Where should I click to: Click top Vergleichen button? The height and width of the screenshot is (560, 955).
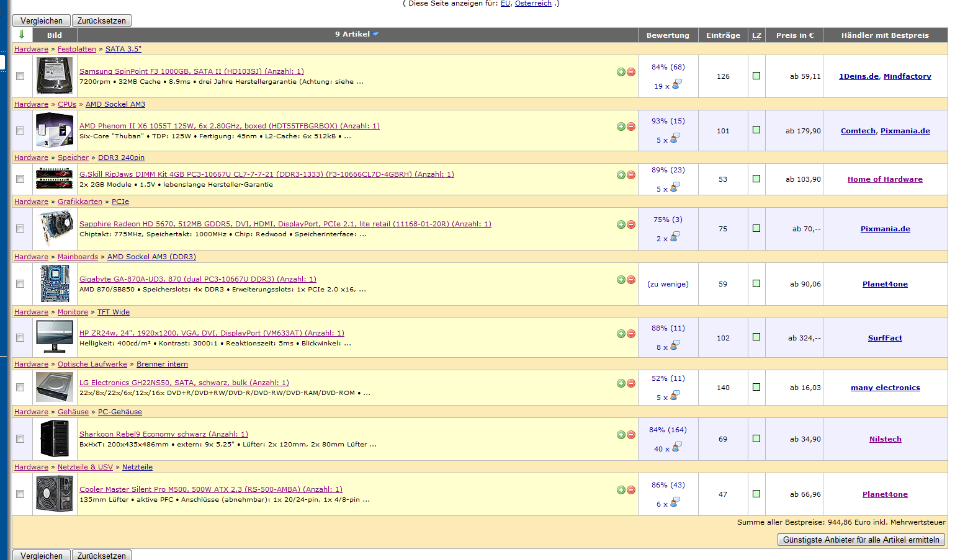click(x=42, y=20)
